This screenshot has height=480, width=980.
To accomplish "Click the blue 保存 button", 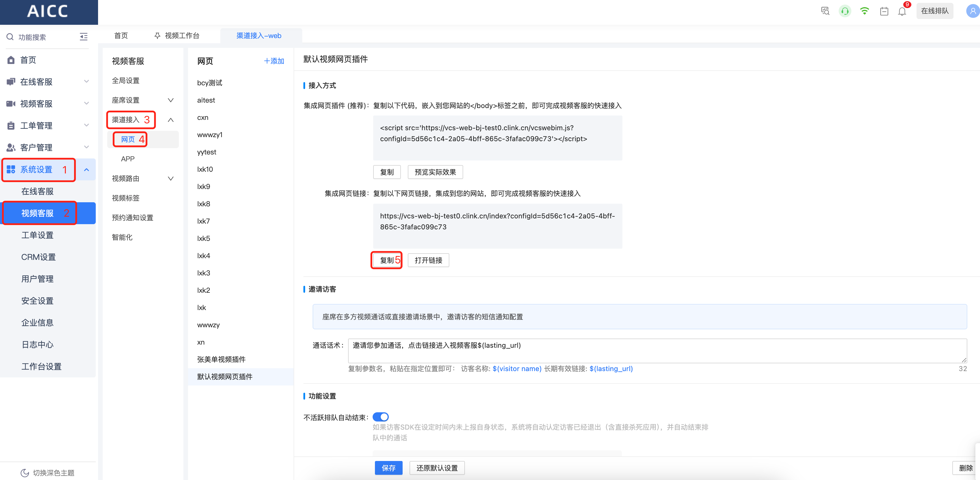I will (388, 468).
